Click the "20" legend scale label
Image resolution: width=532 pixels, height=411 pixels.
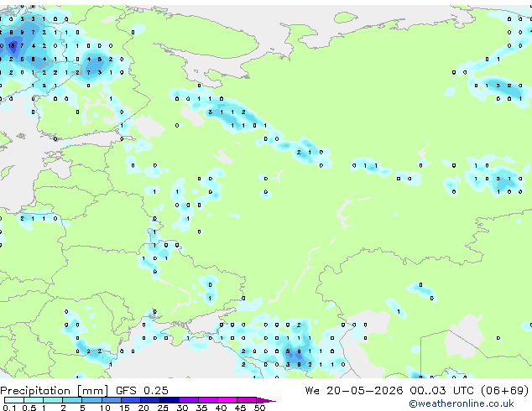tap(143, 408)
